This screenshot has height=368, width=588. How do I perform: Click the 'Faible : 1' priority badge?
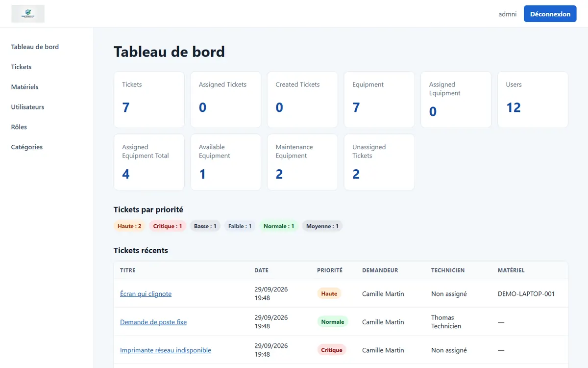[240, 226]
